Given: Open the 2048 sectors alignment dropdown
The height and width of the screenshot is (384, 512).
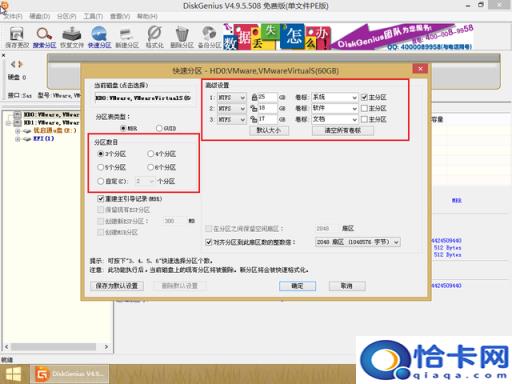Looking at the screenshot, I should pos(357,242).
